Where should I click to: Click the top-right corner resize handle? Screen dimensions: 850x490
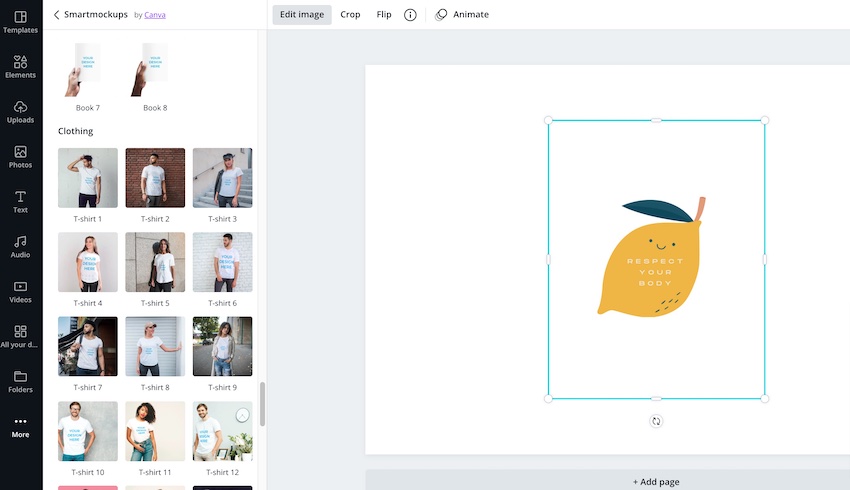765,120
